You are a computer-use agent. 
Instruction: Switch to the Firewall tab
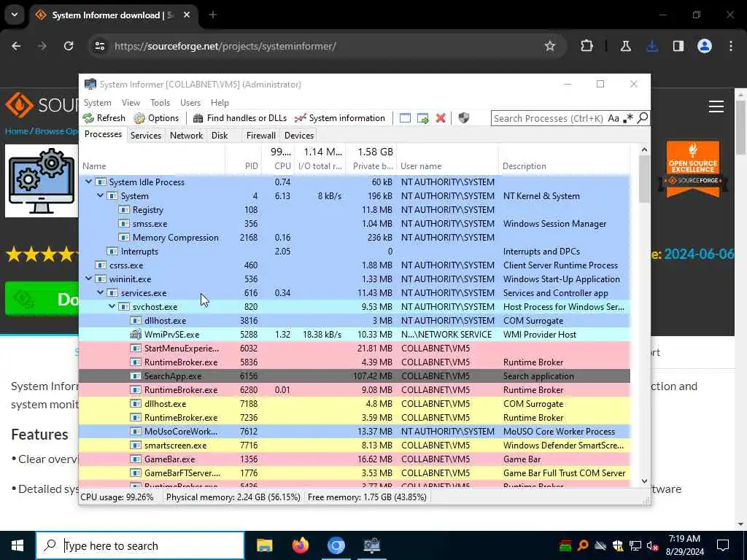click(260, 135)
